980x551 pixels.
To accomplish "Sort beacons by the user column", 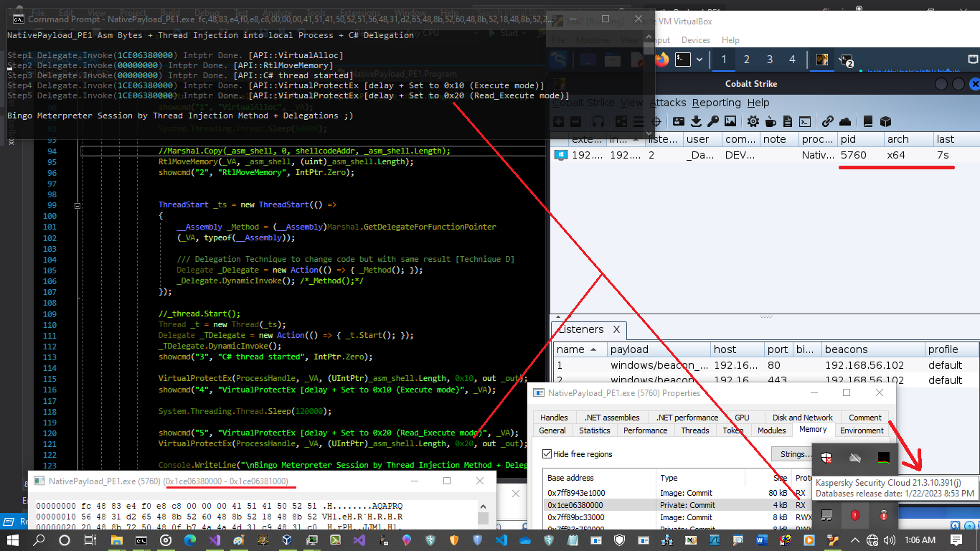I will click(x=702, y=139).
